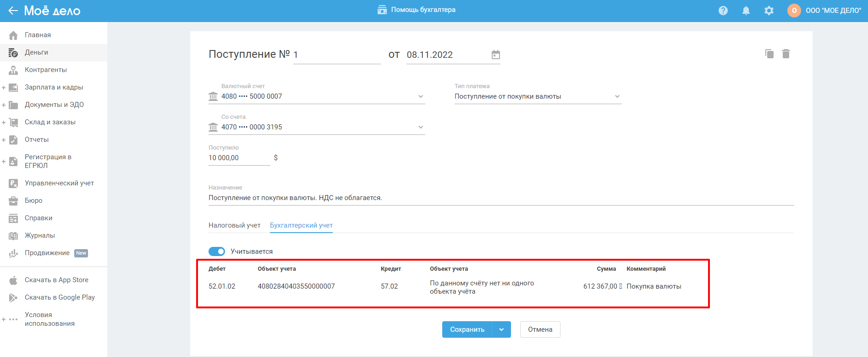
Task: Click the Управленческий учет icon
Action: (x=13, y=184)
